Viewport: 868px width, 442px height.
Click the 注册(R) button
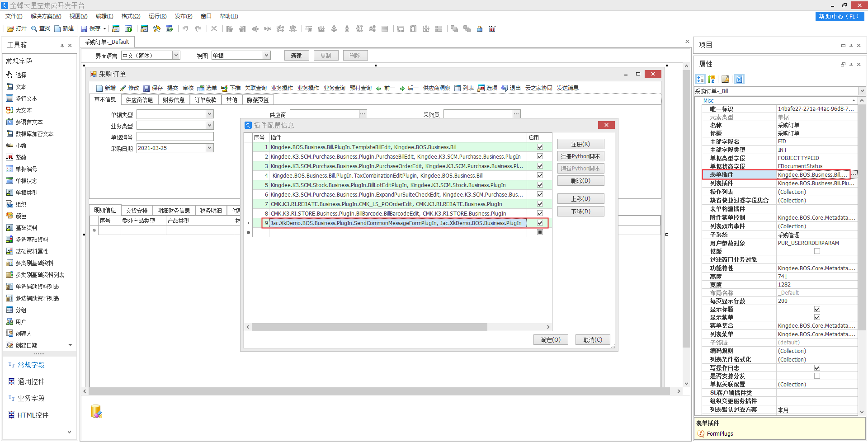pos(580,144)
